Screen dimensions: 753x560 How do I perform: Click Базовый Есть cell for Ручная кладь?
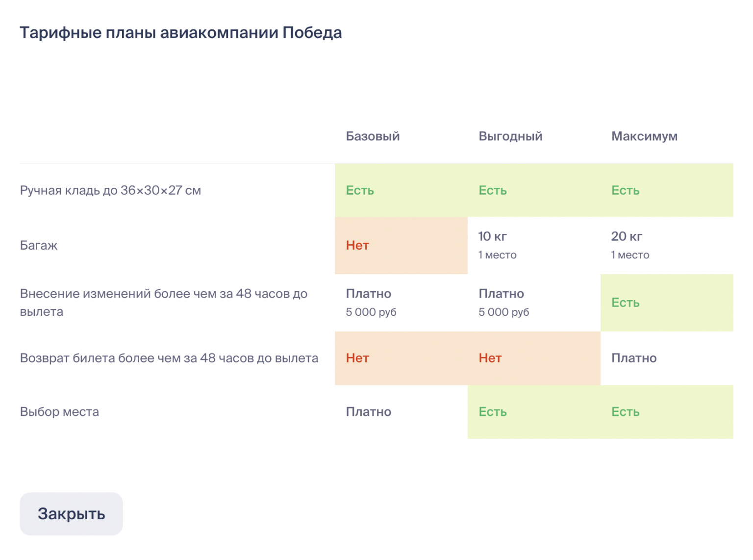[360, 190]
